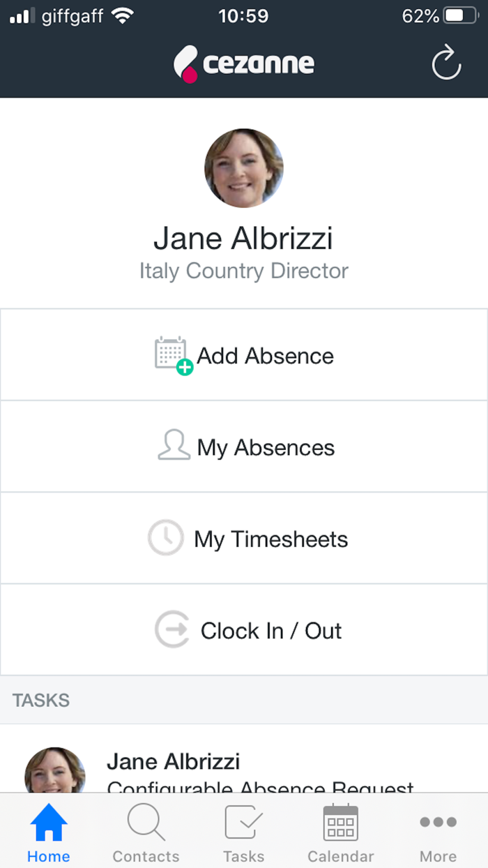Tap the refresh icon in header

tap(446, 63)
